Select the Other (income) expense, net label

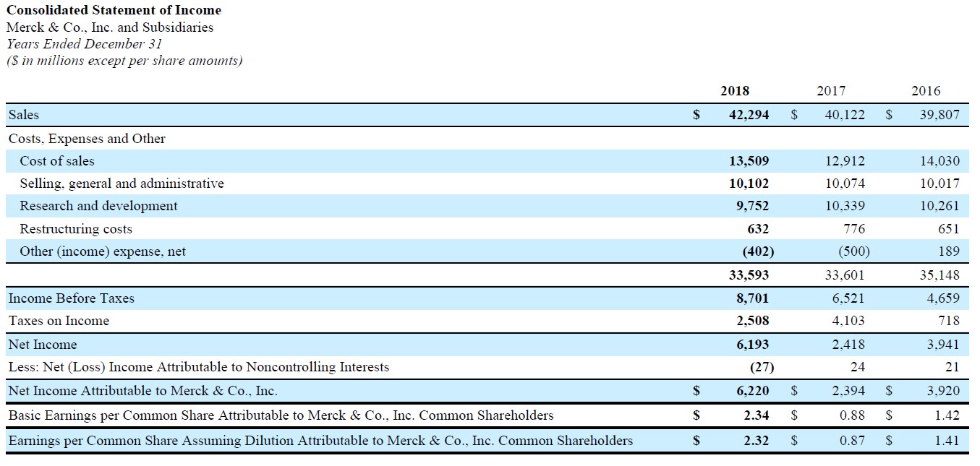(103, 251)
